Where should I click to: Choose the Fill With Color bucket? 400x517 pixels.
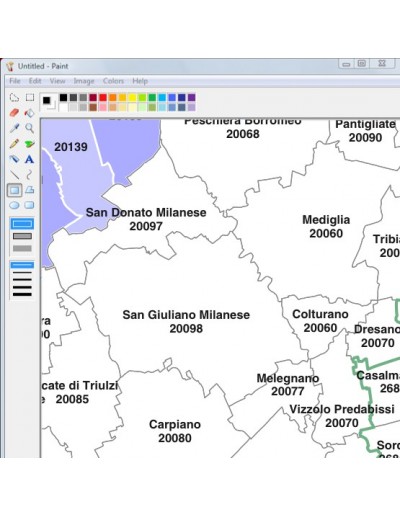click(30, 113)
